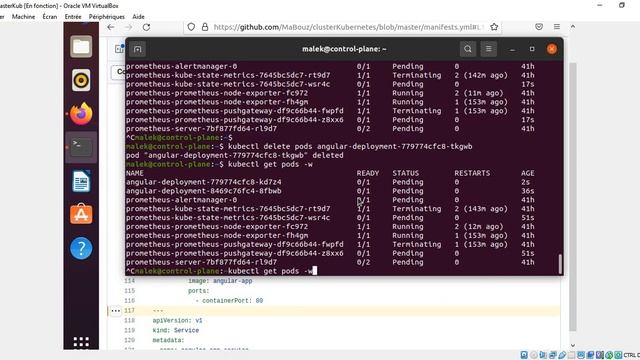Show the applications grid in the dock
Image resolution: width=640 pixels, height=360 pixels.
(x=81, y=342)
